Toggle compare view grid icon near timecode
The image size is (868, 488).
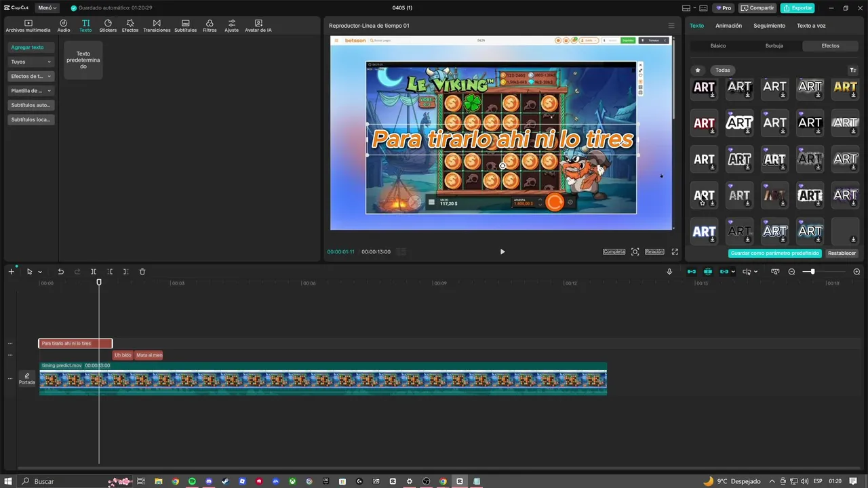point(401,251)
